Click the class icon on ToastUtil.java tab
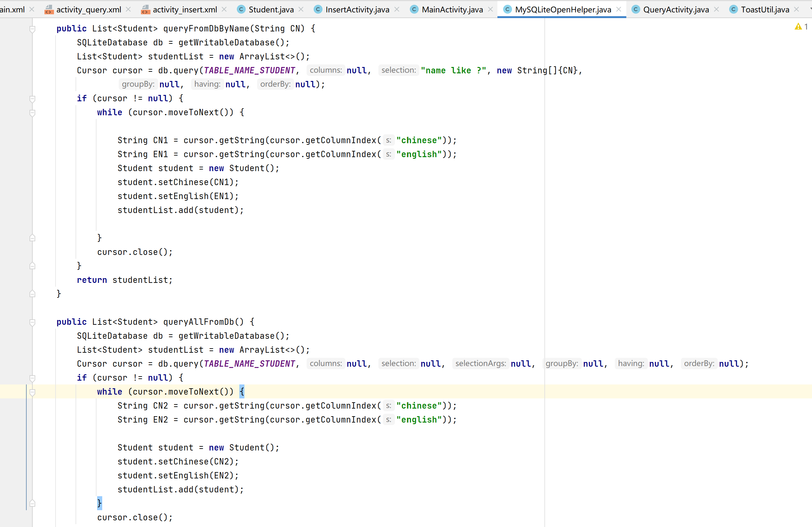The width and height of the screenshot is (812, 527). click(x=734, y=10)
